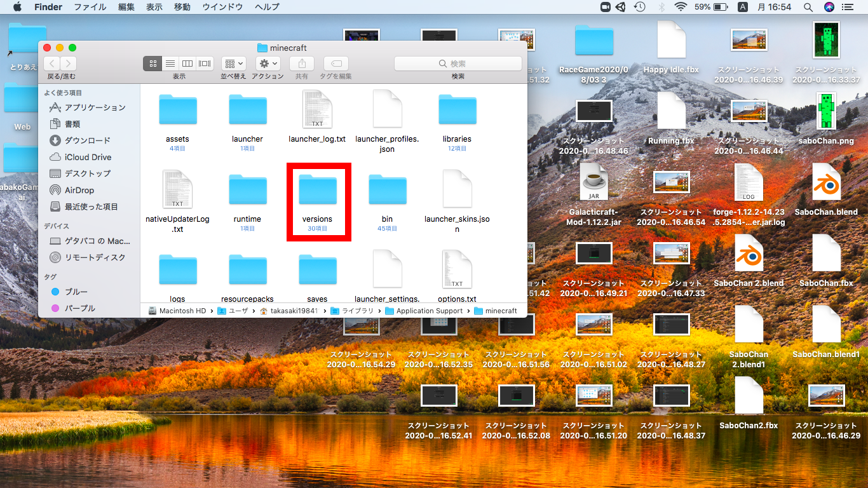Select saboChan.png desktop icon
Viewport: 868px width, 488px height.
[x=826, y=111]
